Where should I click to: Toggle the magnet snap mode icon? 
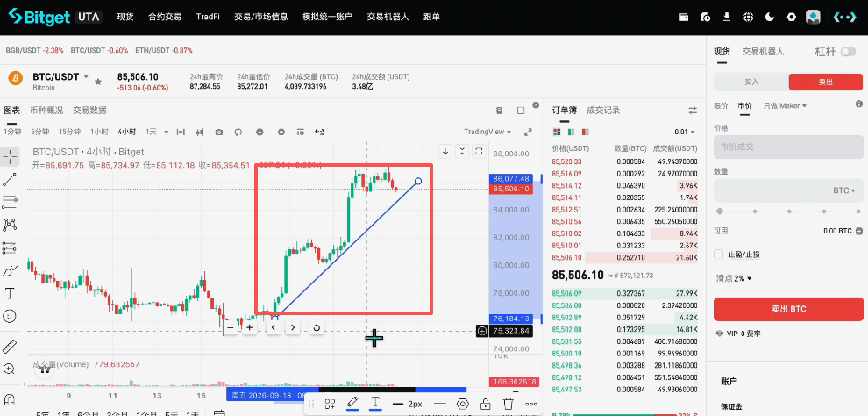tap(10, 399)
